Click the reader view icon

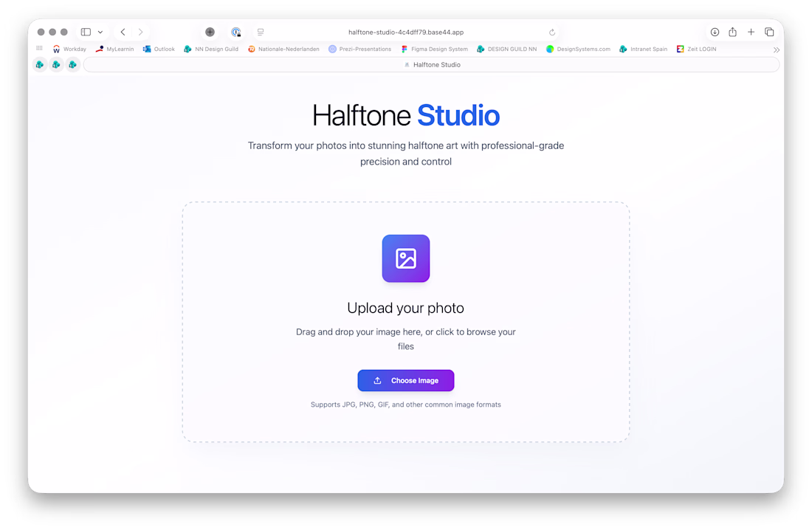click(x=261, y=32)
